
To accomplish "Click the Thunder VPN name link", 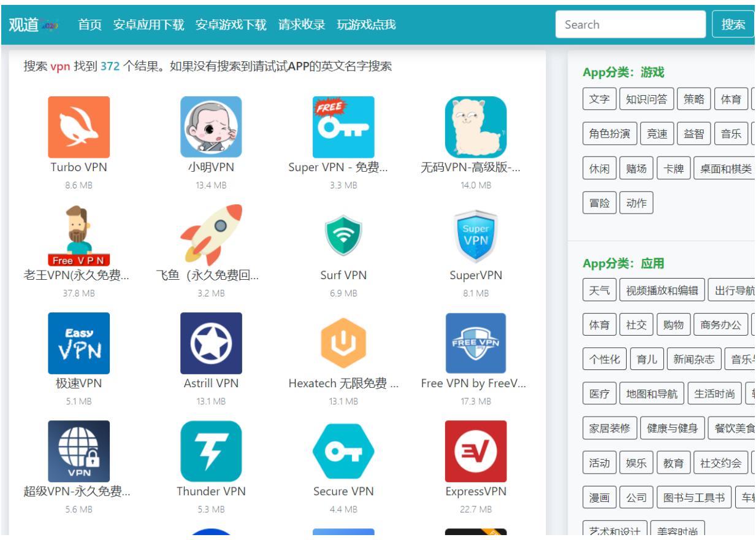I will (211, 492).
